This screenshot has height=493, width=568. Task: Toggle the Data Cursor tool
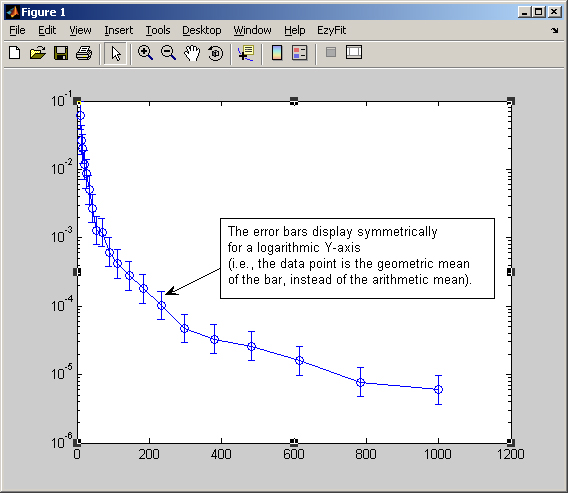point(246,53)
